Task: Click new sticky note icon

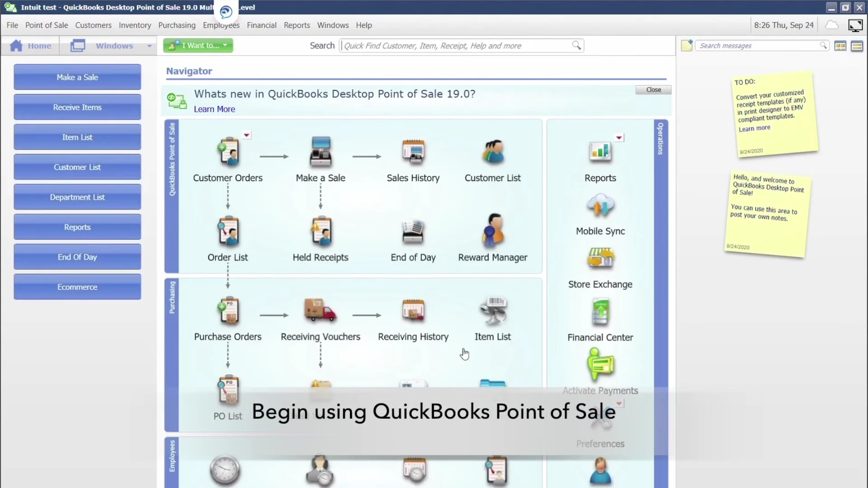Action: tap(687, 46)
